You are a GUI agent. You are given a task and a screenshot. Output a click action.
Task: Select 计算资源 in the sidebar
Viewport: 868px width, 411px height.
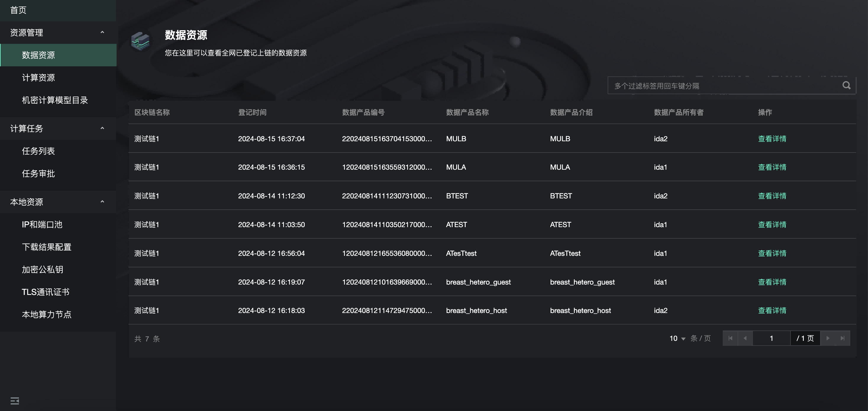click(38, 78)
